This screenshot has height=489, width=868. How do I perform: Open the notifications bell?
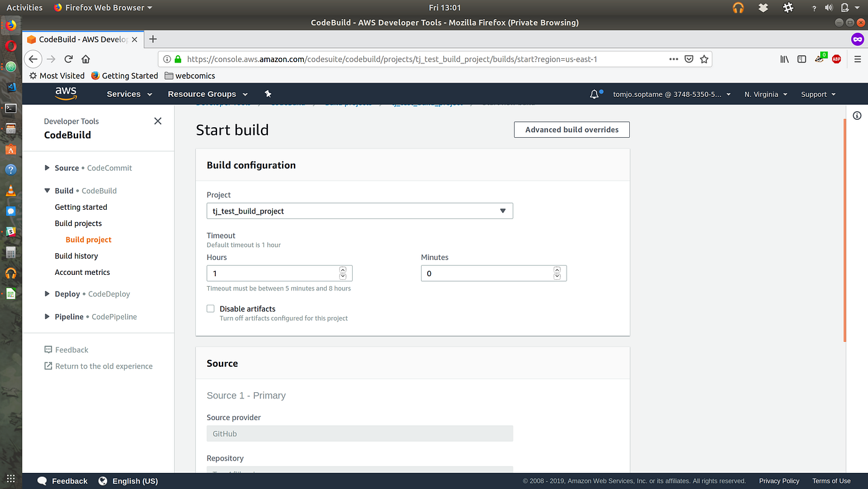[x=594, y=94]
